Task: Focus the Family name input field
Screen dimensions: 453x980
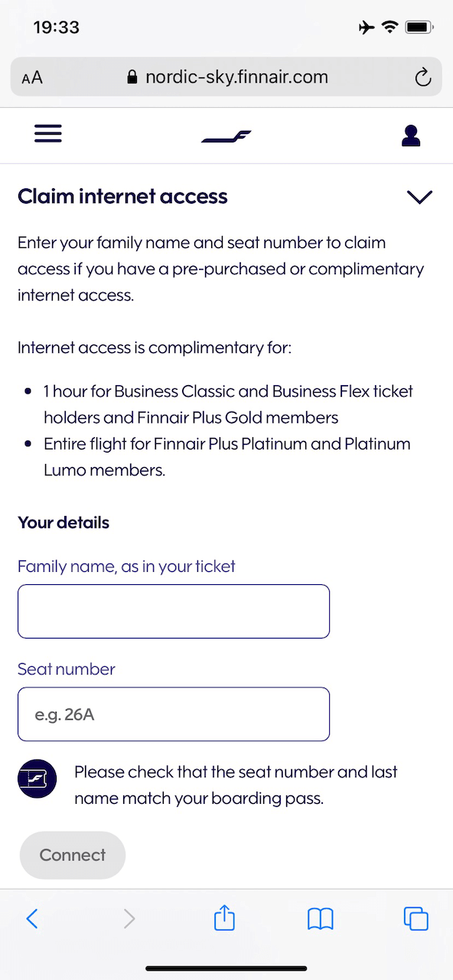Action: [x=174, y=611]
